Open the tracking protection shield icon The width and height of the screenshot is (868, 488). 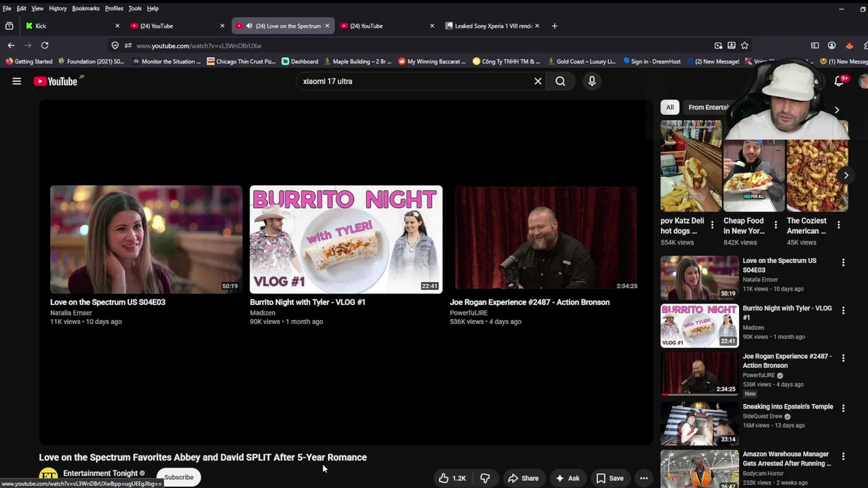[x=115, y=45]
